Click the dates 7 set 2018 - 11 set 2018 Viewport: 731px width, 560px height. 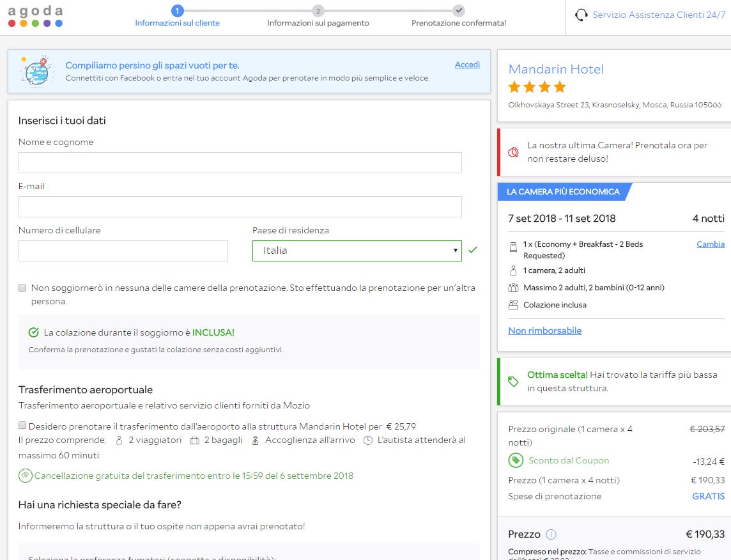pyautogui.click(x=562, y=218)
